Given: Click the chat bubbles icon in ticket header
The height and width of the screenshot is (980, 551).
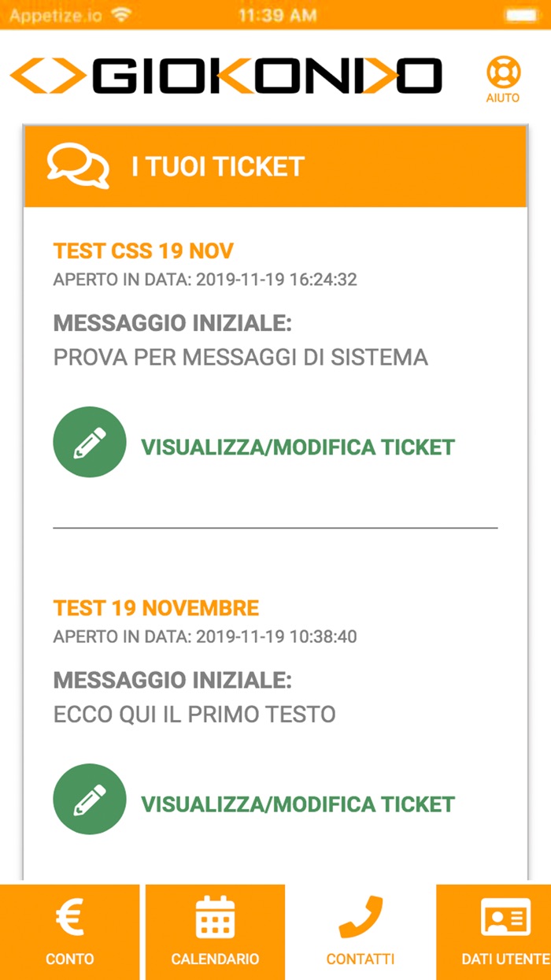Looking at the screenshot, I should click(x=77, y=165).
